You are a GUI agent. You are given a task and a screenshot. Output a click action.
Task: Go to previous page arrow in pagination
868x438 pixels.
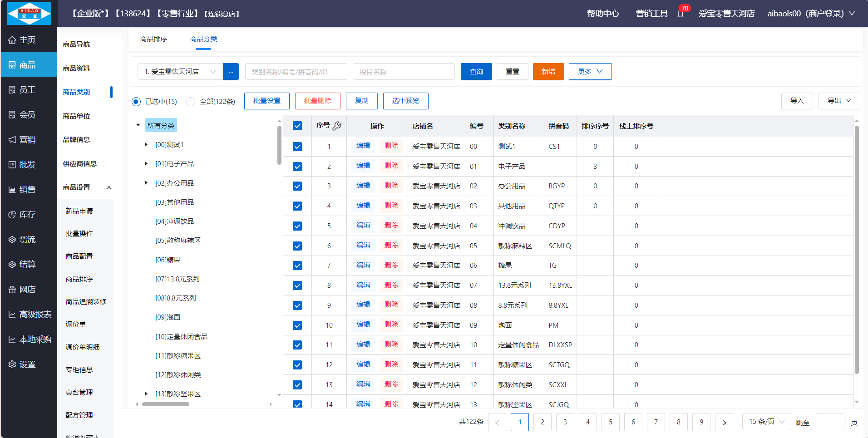(497, 422)
